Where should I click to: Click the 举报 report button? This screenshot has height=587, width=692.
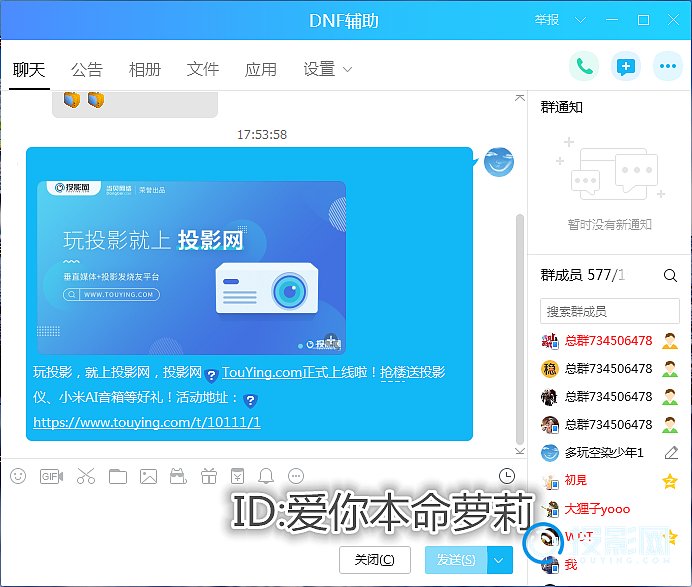tap(547, 20)
